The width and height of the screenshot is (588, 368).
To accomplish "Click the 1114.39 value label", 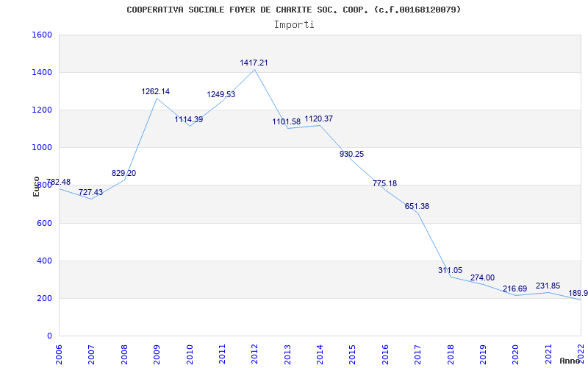I will [x=189, y=119].
